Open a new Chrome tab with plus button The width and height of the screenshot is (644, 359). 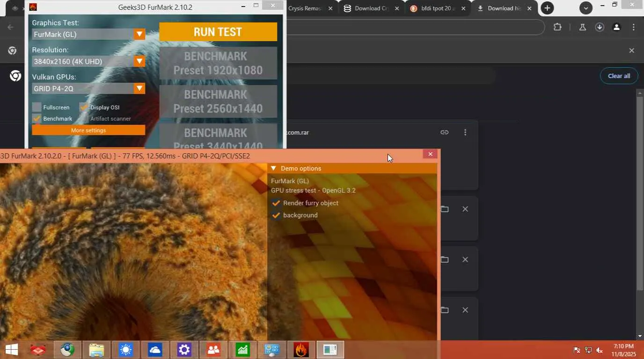(547, 8)
